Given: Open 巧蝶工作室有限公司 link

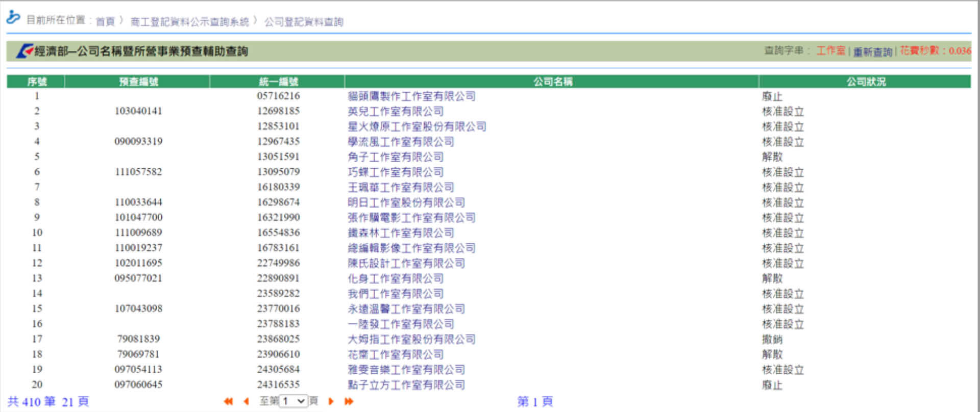Looking at the screenshot, I should pyautogui.click(x=396, y=172).
